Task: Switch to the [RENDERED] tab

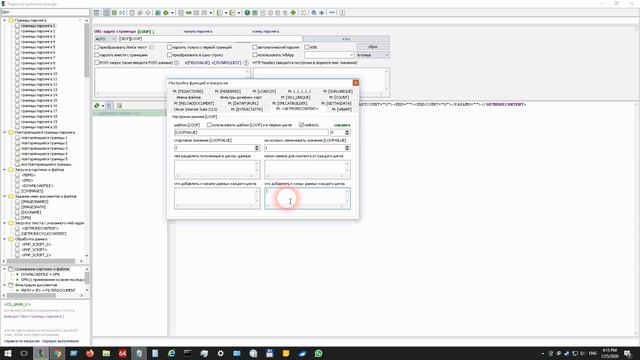Action: coord(227,91)
